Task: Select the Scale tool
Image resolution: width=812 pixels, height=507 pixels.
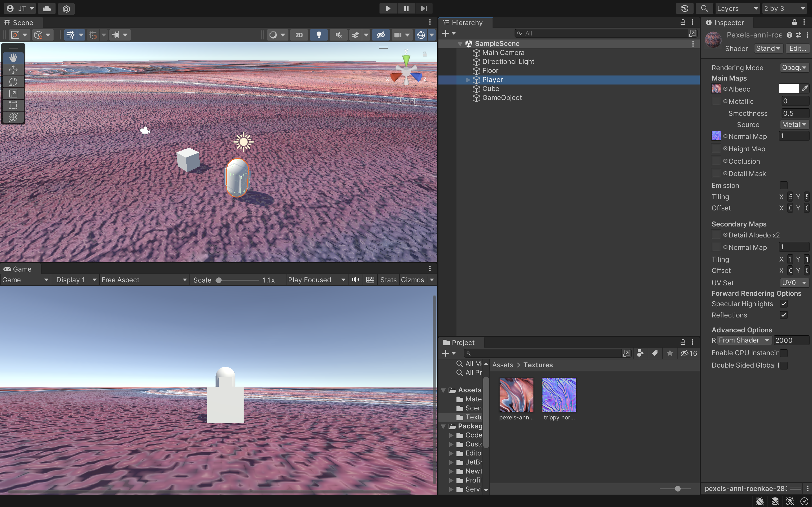Action: [x=13, y=94]
